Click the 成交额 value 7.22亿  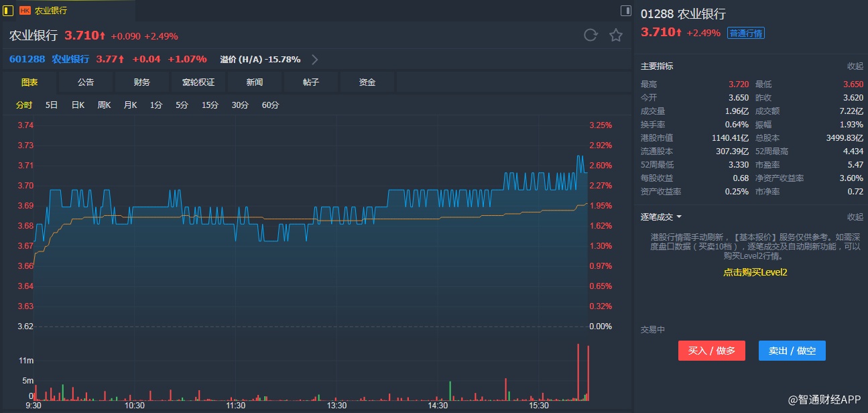click(x=851, y=111)
